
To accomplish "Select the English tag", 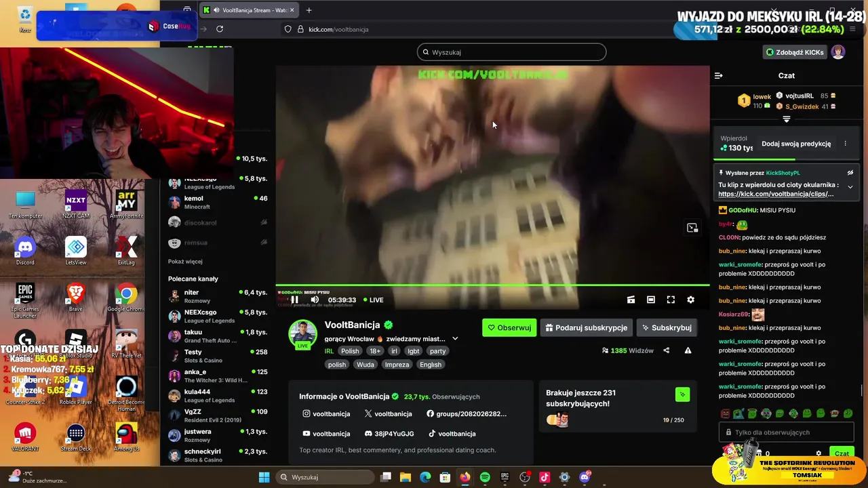I will pyautogui.click(x=431, y=365).
